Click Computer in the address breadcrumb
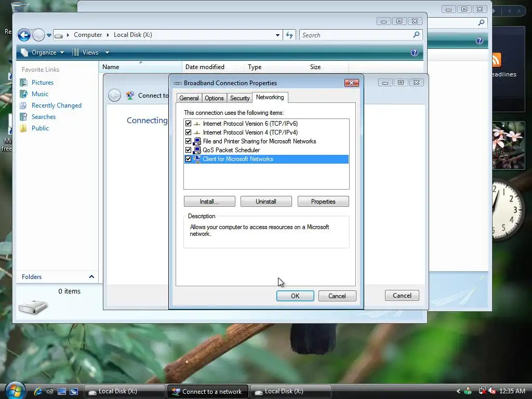The image size is (532, 399). (x=88, y=35)
